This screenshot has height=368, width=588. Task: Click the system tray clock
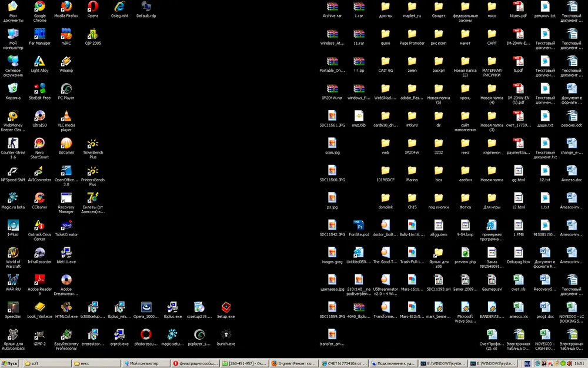point(579,363)
